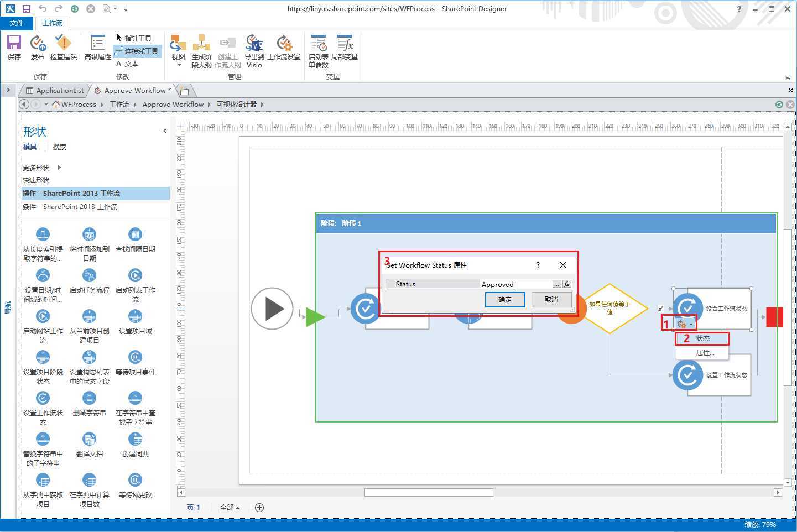Viewport: 797px width, 532px height.
Task: Click the ellipsis builder button in dialog
Action: point(556,284)
